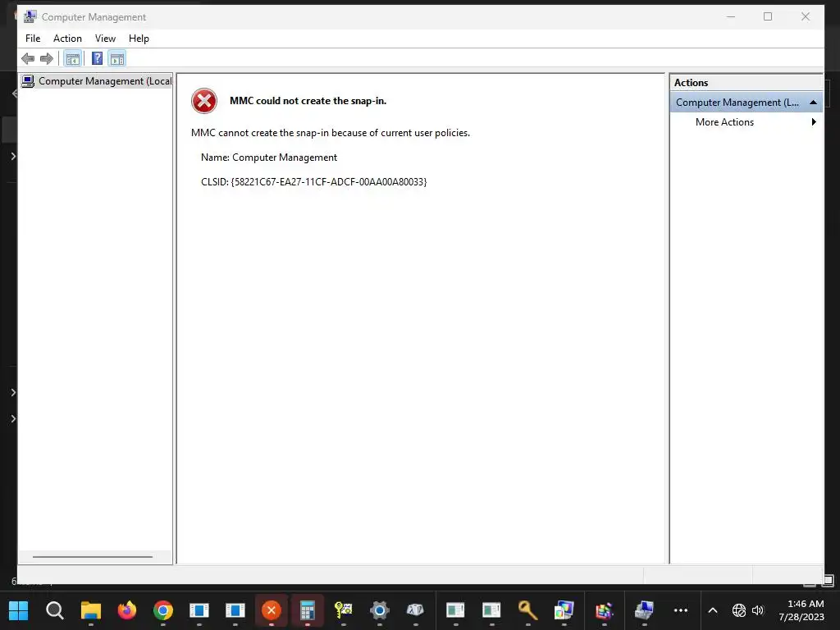
Task: Toggle Show/Hide Action Pane toolbar icon
Action: (116, 58)
